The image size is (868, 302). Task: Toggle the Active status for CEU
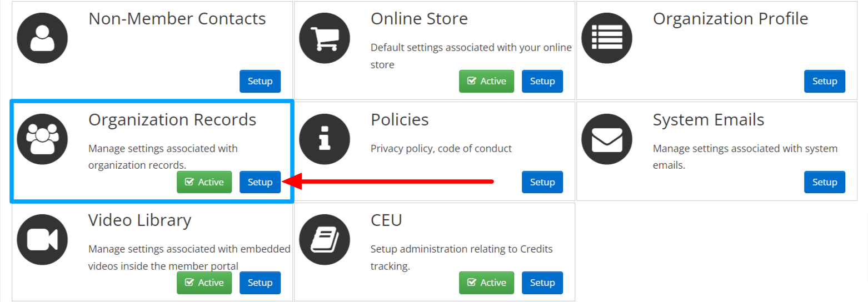click(487, 283)
